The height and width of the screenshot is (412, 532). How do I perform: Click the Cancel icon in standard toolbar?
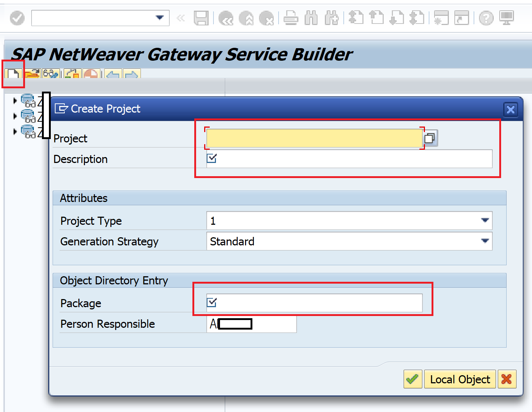(266, 18)
